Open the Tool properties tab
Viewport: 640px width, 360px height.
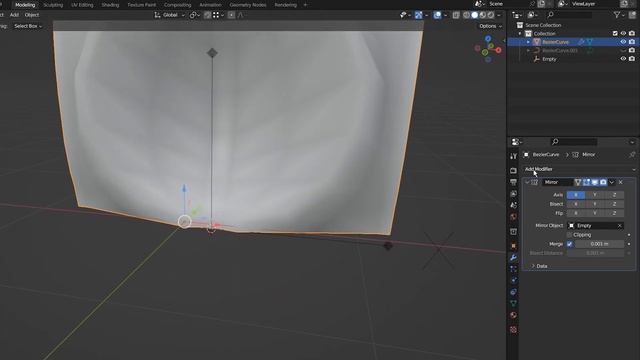[x=513, y=156]
